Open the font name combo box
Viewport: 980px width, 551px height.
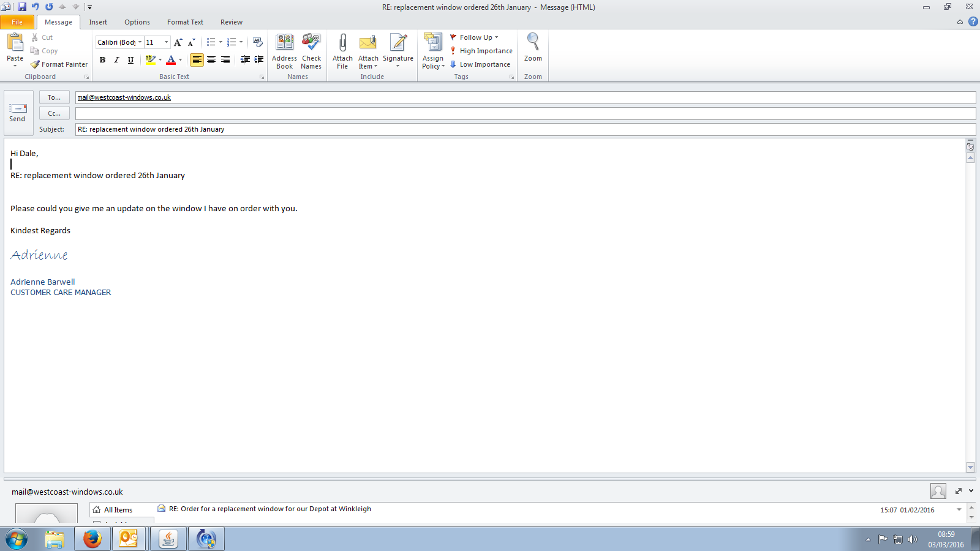119,42
